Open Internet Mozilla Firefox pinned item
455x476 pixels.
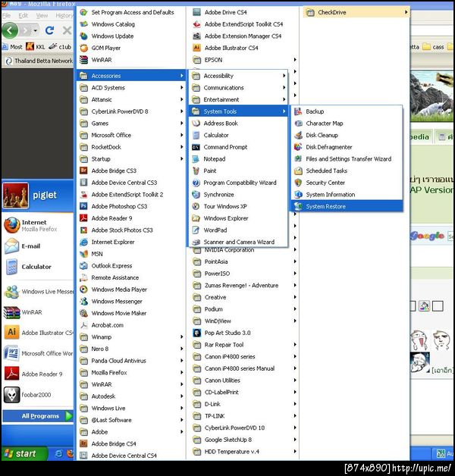(x=38, y=225)
